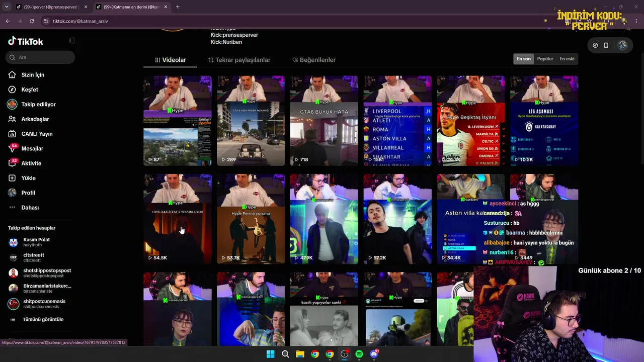Switch to the Beğenilenler tab
644x362 pixels.
coord(314,60)
